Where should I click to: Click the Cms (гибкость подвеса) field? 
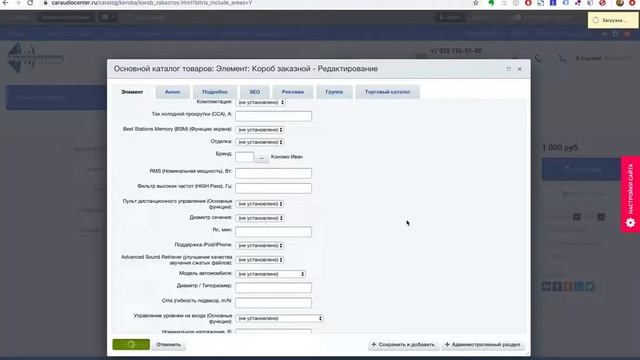273,303
